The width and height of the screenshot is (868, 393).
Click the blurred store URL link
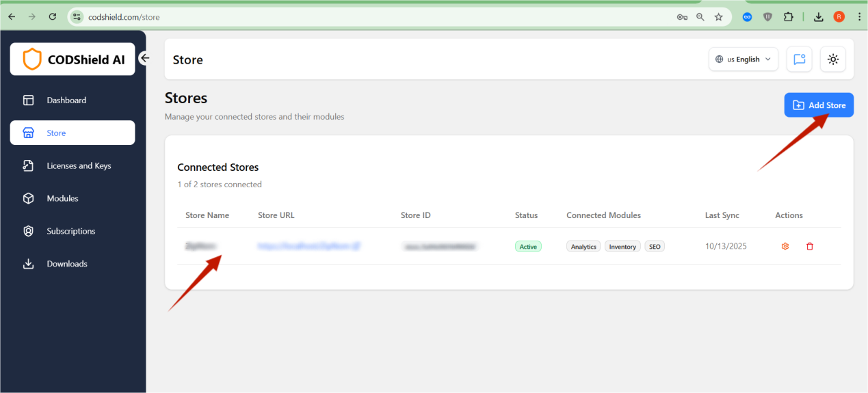pos(308,246)
